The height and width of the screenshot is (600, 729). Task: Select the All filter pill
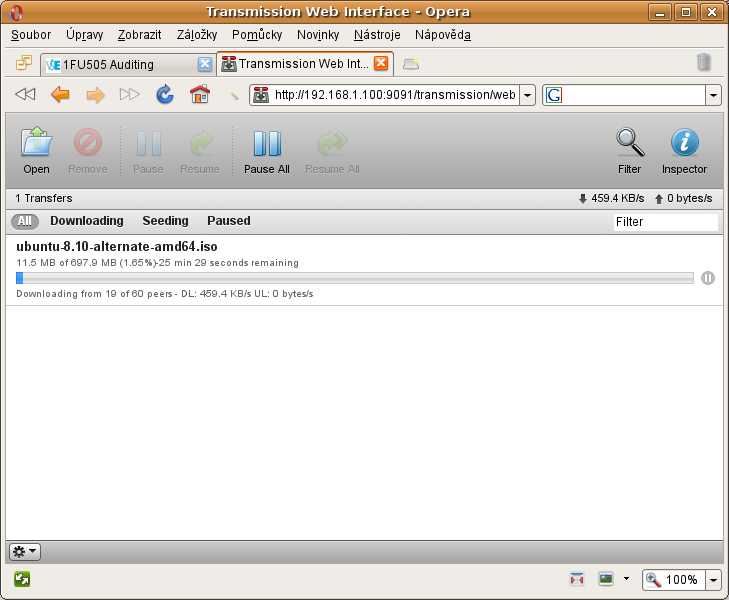pos(25,221)
